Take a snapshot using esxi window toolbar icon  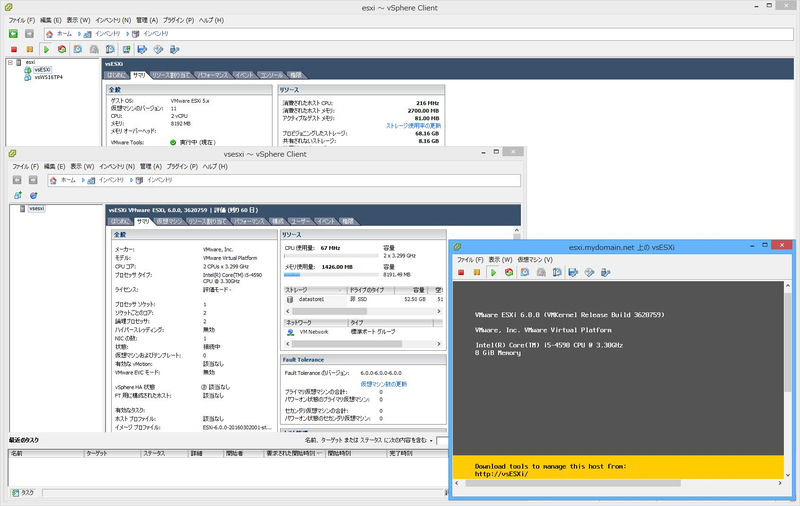(x=78, y=49)
